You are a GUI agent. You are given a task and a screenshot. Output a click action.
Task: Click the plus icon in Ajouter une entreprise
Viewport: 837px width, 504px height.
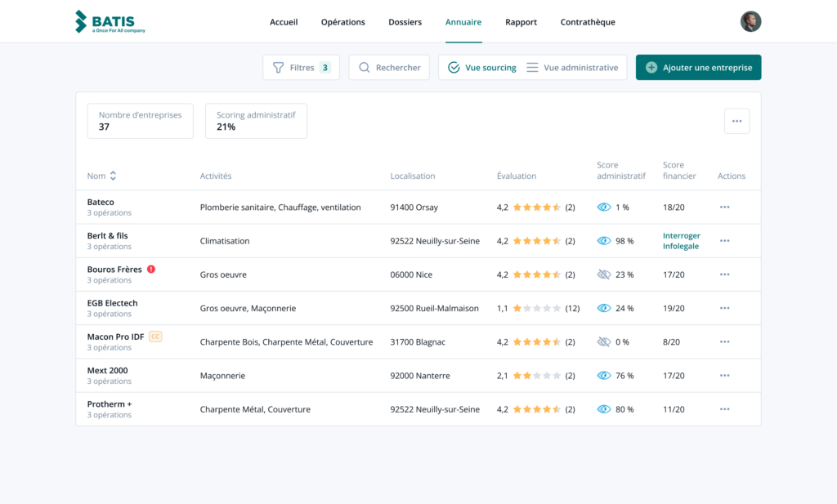(x=651, y=68)
